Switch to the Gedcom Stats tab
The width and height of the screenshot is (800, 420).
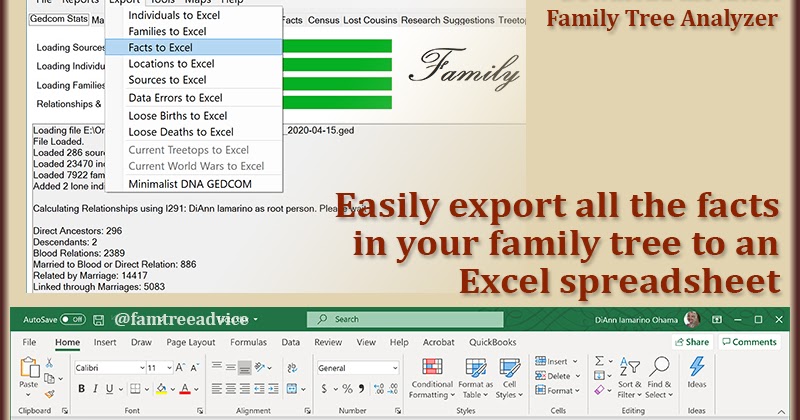[x=59, y=19]
